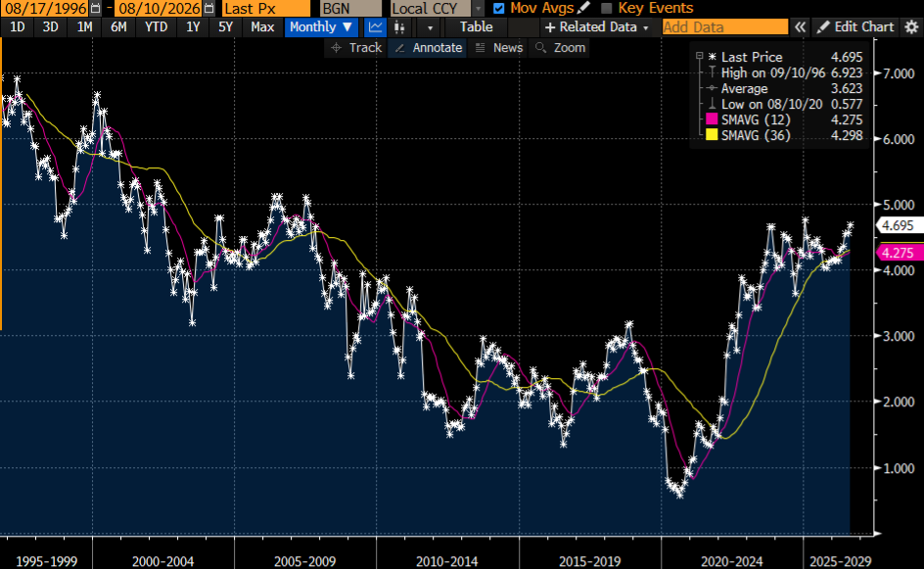Screen dimensions: 924x569
Task: Click the News label
Action: point(508,48)
